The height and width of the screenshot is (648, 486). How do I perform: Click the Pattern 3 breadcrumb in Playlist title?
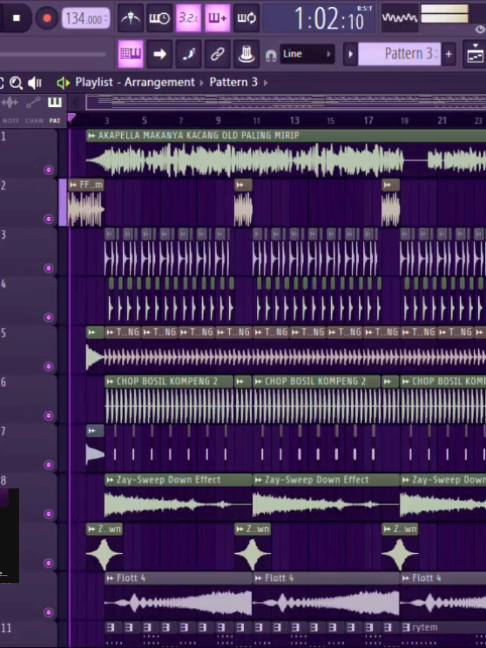point(233,82)
